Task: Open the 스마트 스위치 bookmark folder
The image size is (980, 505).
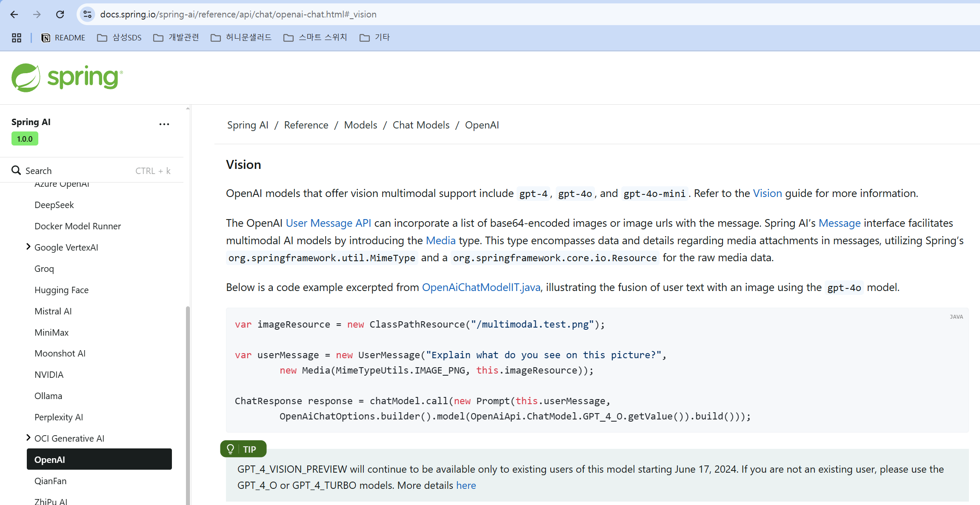Action: (x=315, y=38)
